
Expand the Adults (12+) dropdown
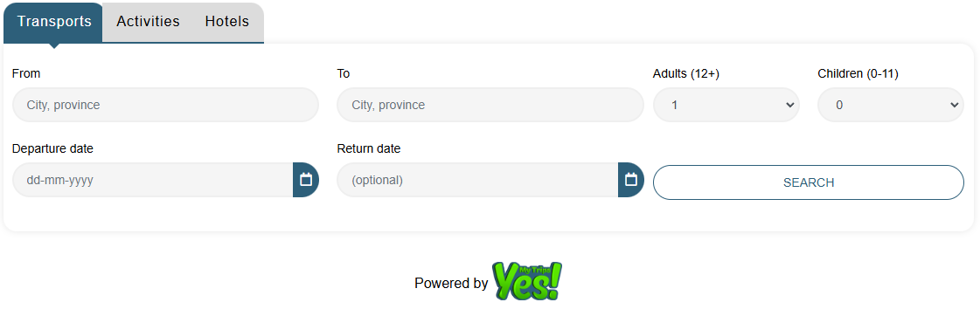coord(726,105)
